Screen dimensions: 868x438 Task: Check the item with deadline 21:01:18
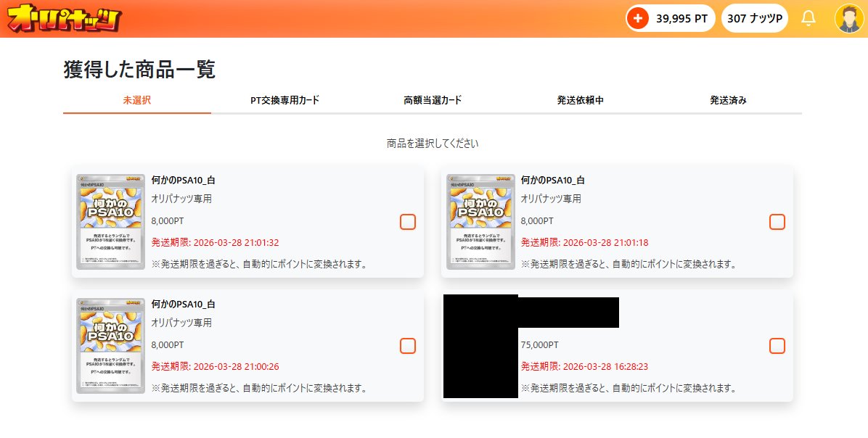click(777, 222)
